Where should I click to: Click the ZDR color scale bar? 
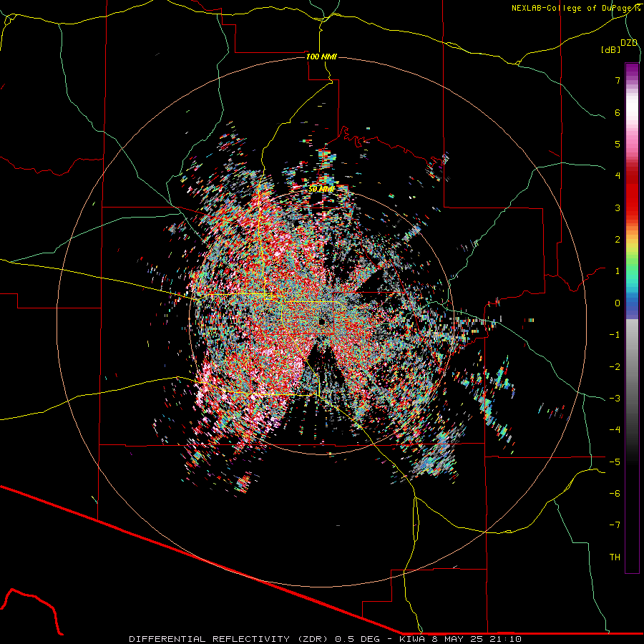tap(632, 318)
